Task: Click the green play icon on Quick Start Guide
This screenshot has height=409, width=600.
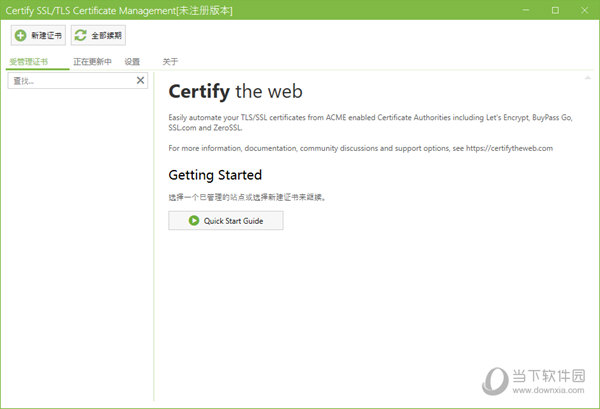Action: tap(194, 220)
